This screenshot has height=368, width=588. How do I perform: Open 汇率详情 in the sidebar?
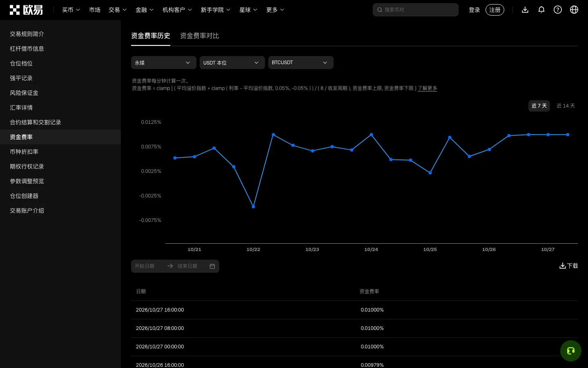pos(60,108)
